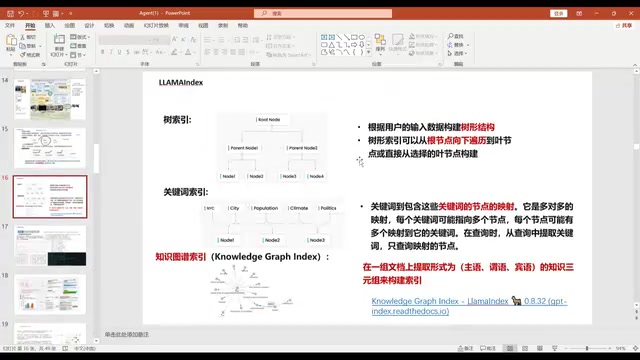This screenshot has height=360, width=640.
Task: Activate the Format Painter brush
Action: pos(23,54)
